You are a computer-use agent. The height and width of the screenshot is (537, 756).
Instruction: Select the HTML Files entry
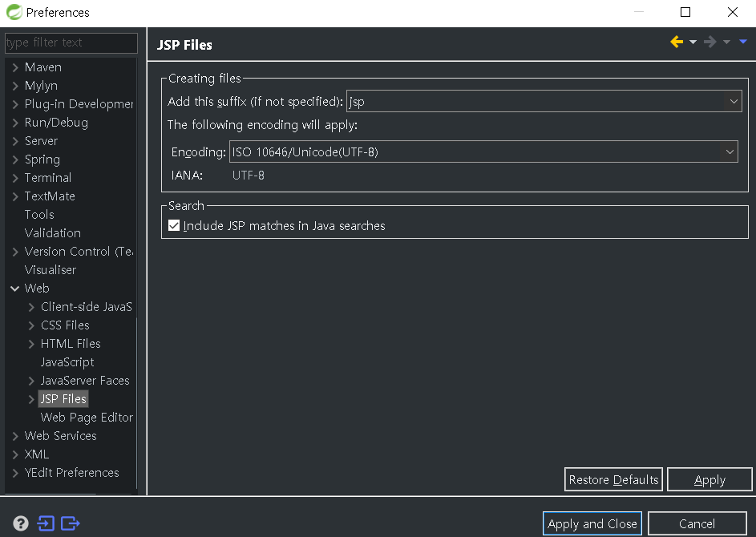tap(71, 344)
